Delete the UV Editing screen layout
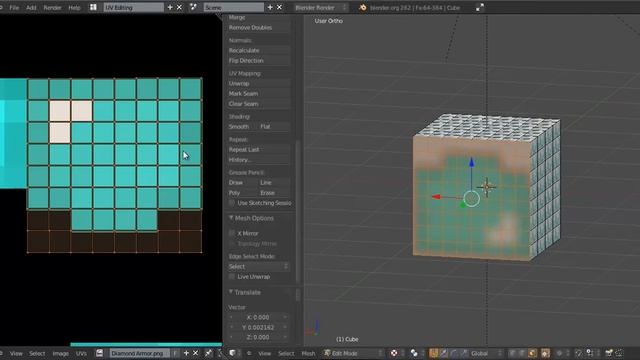Image resolution: width=640 pixels, height=360 pixels. coord(179,7)
